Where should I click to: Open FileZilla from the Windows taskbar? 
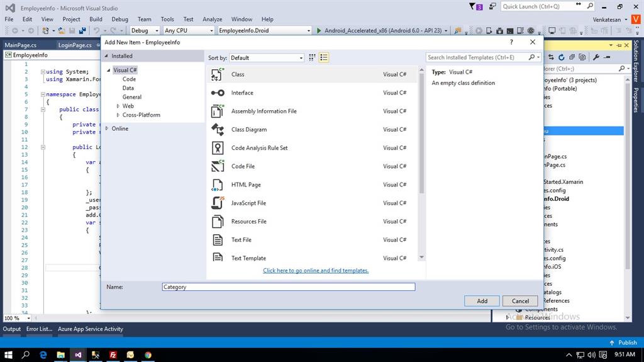tap(113, 354)
